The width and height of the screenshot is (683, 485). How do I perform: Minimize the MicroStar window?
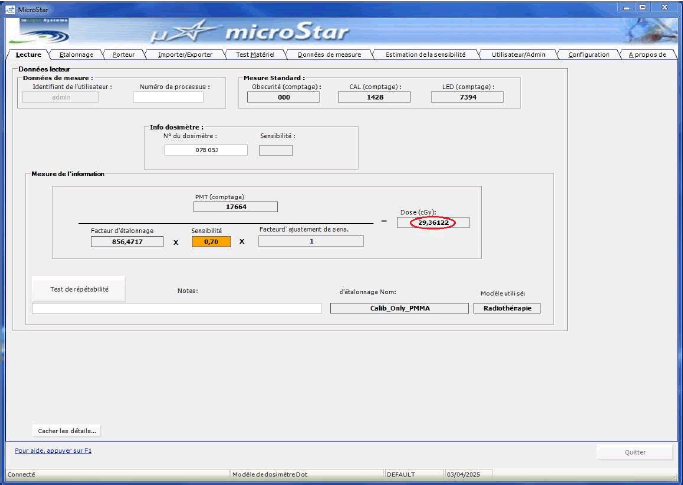point(629,8)
